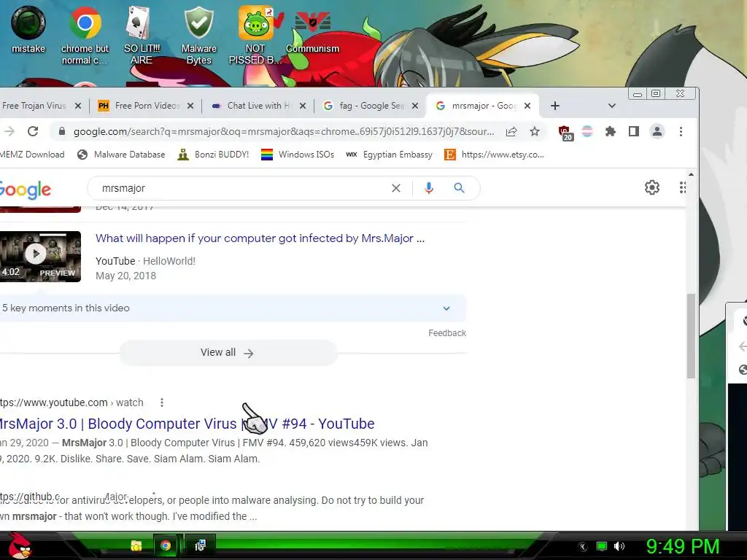747x560 pixels.
Task: Open 'Malware Database' bookmark
Action: coord(121,155)
